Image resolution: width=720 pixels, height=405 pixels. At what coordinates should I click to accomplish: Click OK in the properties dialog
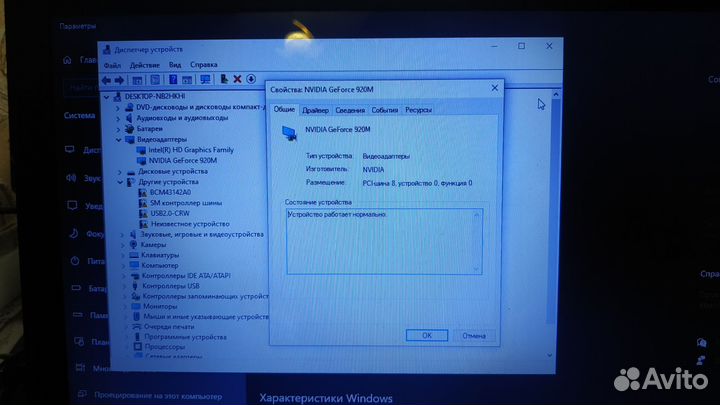point(427,336)
